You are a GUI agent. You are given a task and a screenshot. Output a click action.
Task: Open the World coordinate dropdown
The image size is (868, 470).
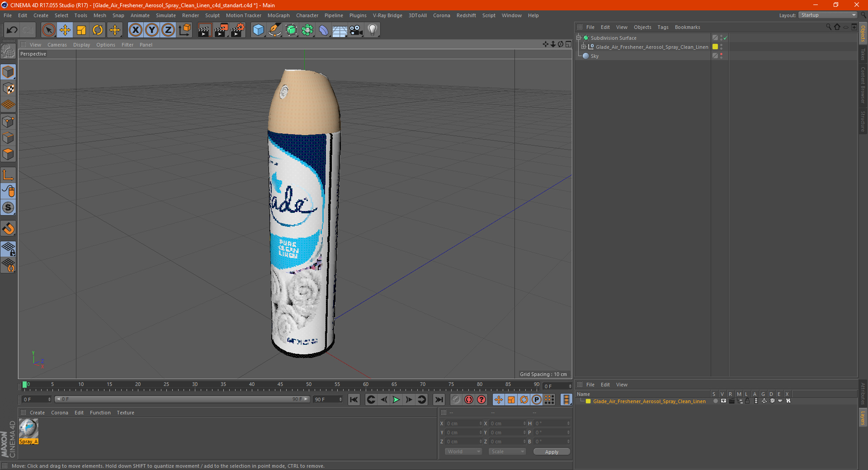point(463,451)
